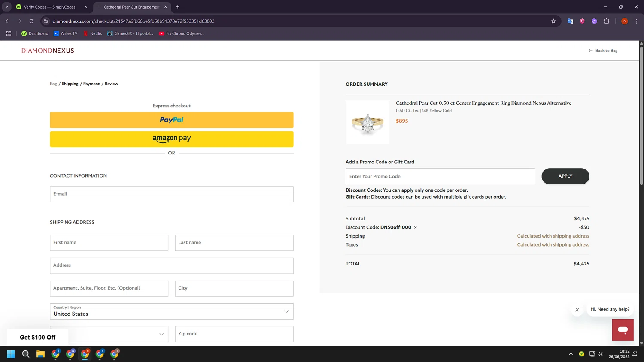Show hidden system tray icons

pyautogui.click(x=571, y=354)
